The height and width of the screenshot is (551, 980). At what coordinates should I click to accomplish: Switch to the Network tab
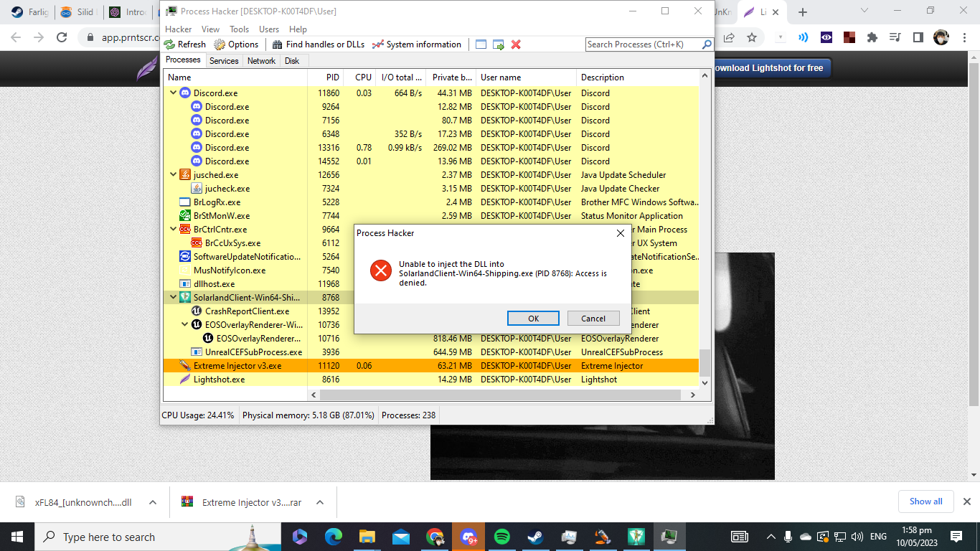261,61
